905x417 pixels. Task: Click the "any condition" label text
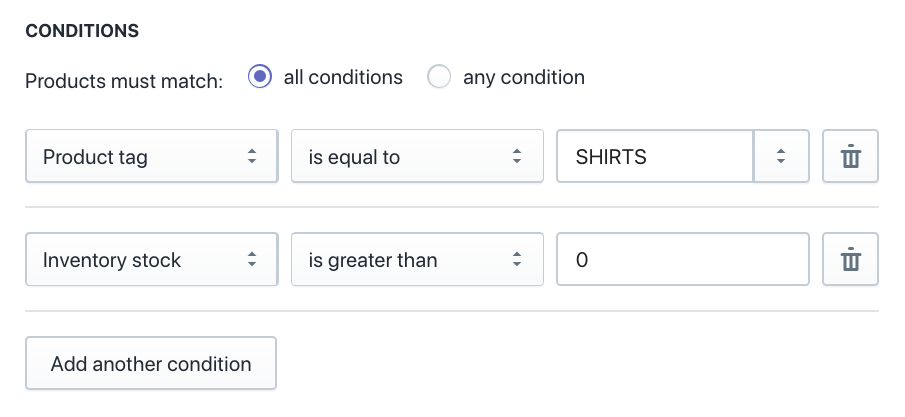[523, 77]
